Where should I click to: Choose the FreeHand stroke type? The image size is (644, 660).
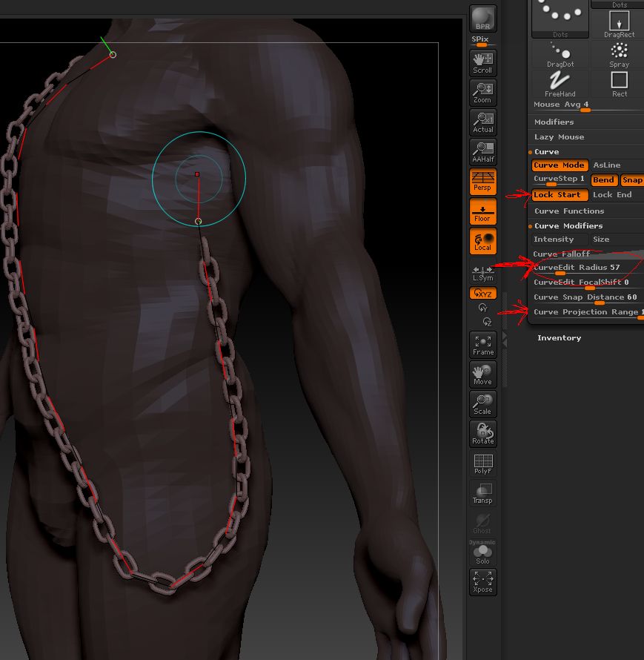click(x=560, y=84)
